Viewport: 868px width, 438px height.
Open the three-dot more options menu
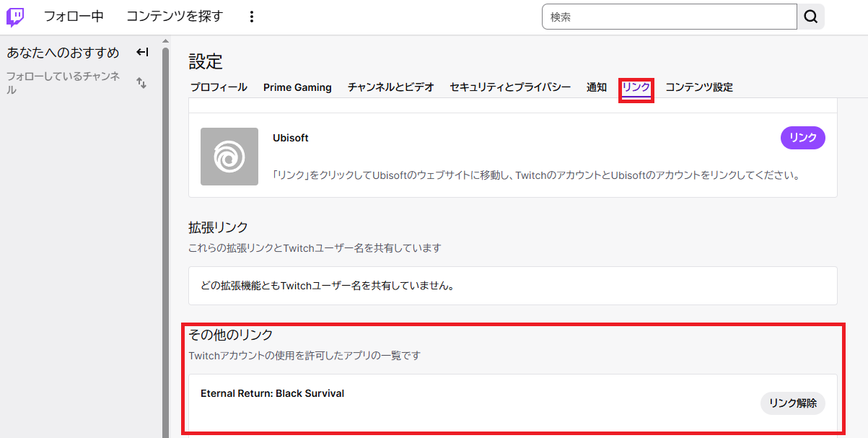click(251, 17)
